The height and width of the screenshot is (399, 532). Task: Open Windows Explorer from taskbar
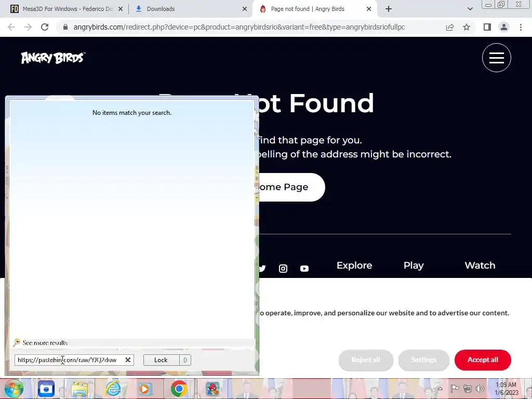[x=79, y=389]
